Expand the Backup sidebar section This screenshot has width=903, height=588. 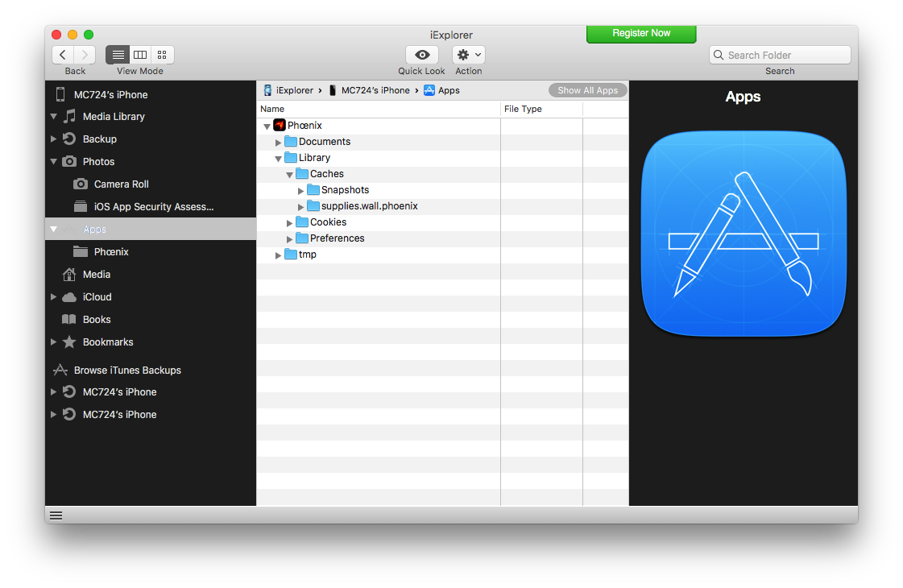click(54, 139)
